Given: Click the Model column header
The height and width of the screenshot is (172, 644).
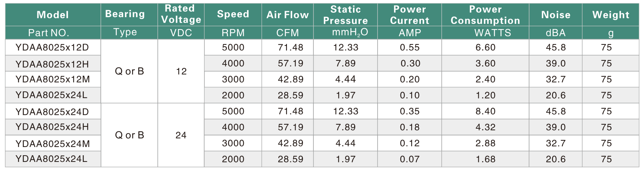Looking at the screenshot, I should [53, 15].
